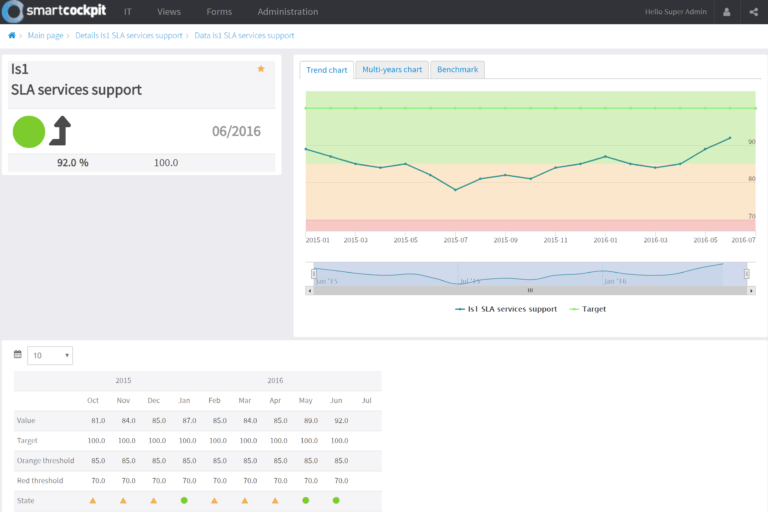Open the Main page breadcrumb link
This screenshot has width=768, height=512.
46,35
